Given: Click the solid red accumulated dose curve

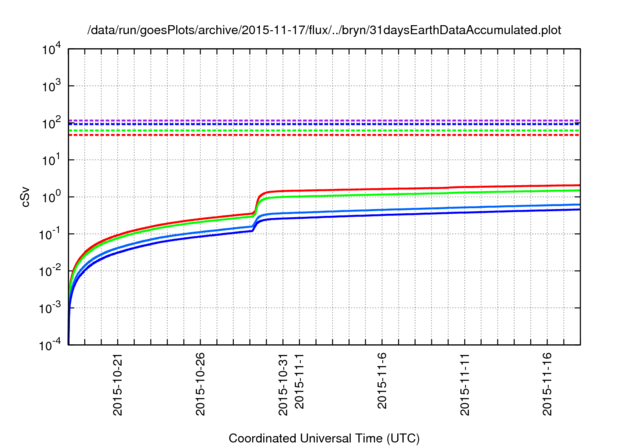Looking at the screenshot, I should [x=400, y=188].
